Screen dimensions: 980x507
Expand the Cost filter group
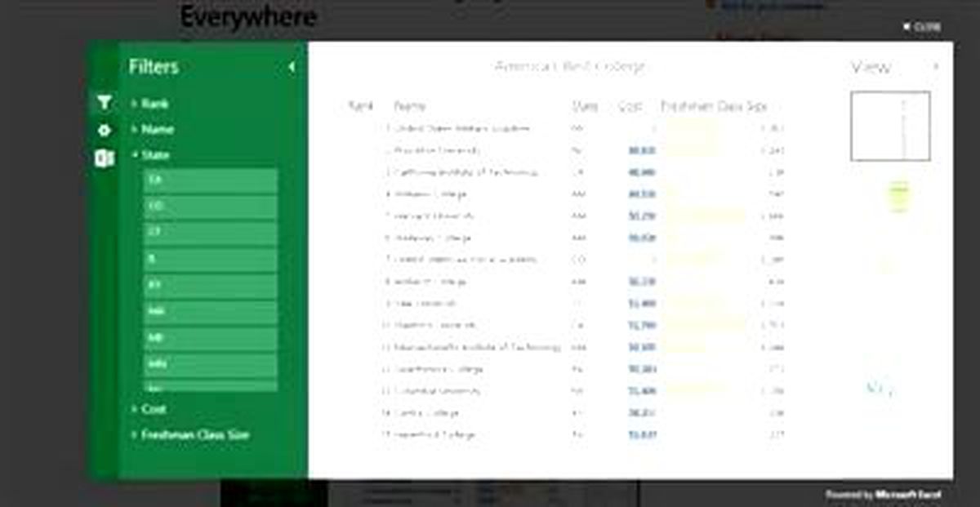[149, 408]
